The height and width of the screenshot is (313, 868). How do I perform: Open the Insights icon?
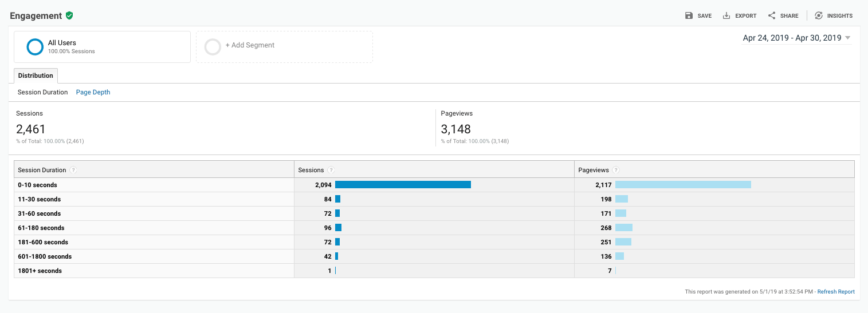819,15
